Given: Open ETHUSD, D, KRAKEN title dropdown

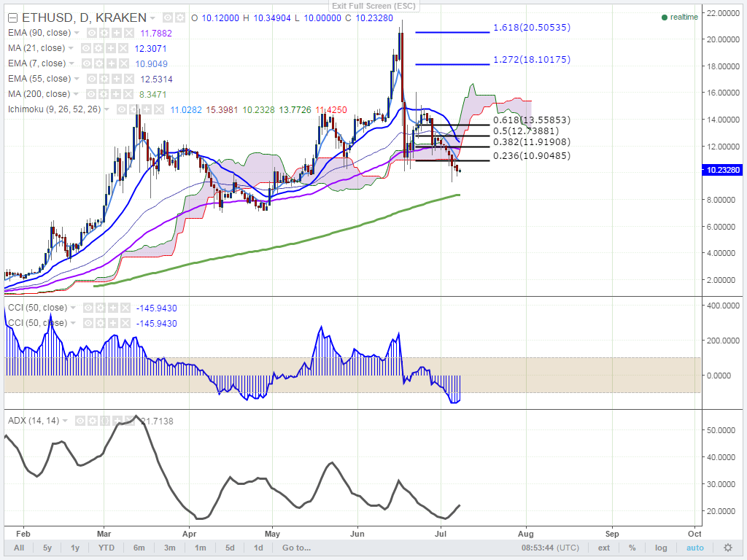Looking at the screenshot, I should (152, 18).
